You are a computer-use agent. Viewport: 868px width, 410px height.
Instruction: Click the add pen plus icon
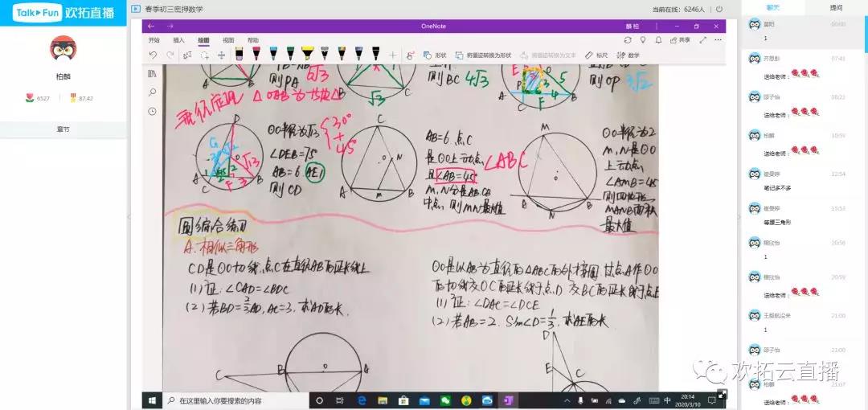[x=392, y=55]
